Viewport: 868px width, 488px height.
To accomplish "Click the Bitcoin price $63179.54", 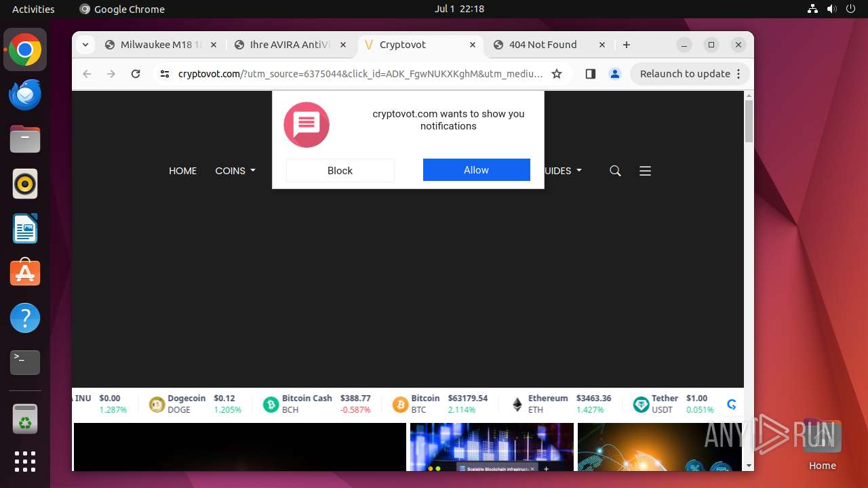I will pos(468,399).
